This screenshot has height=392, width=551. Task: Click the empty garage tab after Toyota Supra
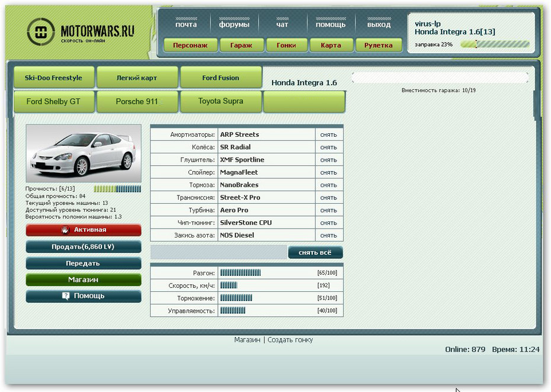(x=305, y=101)
